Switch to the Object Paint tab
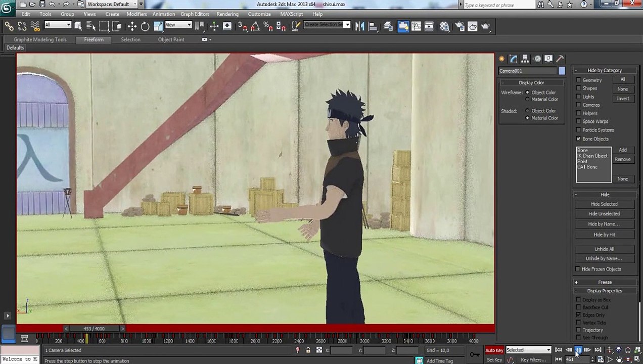Screen dimensions: 643x364 (171, 39)
